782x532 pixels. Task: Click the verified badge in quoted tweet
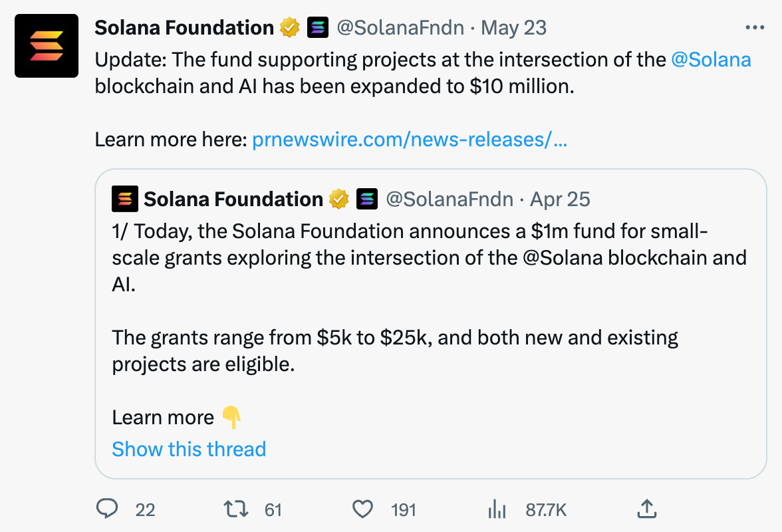(339, 199)
